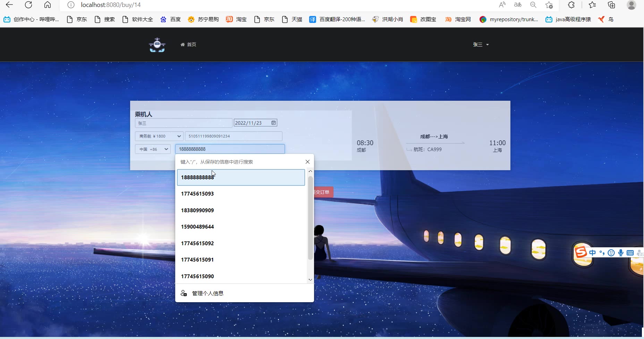Click the address bar URL
The image size is (644, 339).
pyautogui.click(x=111, y=5)
